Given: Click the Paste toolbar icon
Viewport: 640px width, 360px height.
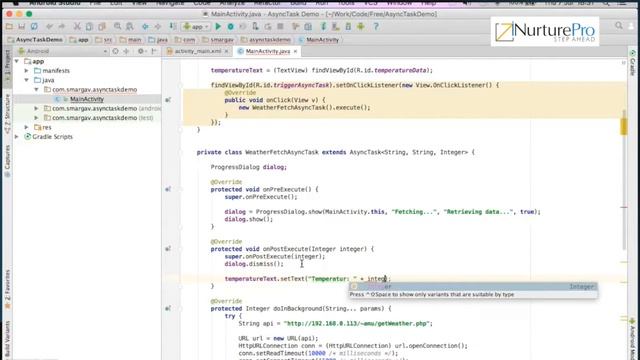Looking at the screenshot, I should (102, 27).
